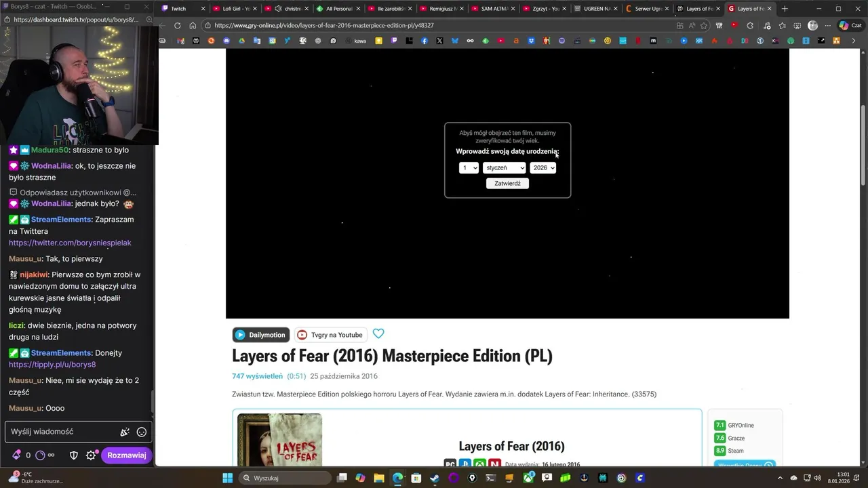The height and width of the screenshot is (488, 868).
Task: Select Tvgry na Youtube source
Action: (x=330, y=335)
